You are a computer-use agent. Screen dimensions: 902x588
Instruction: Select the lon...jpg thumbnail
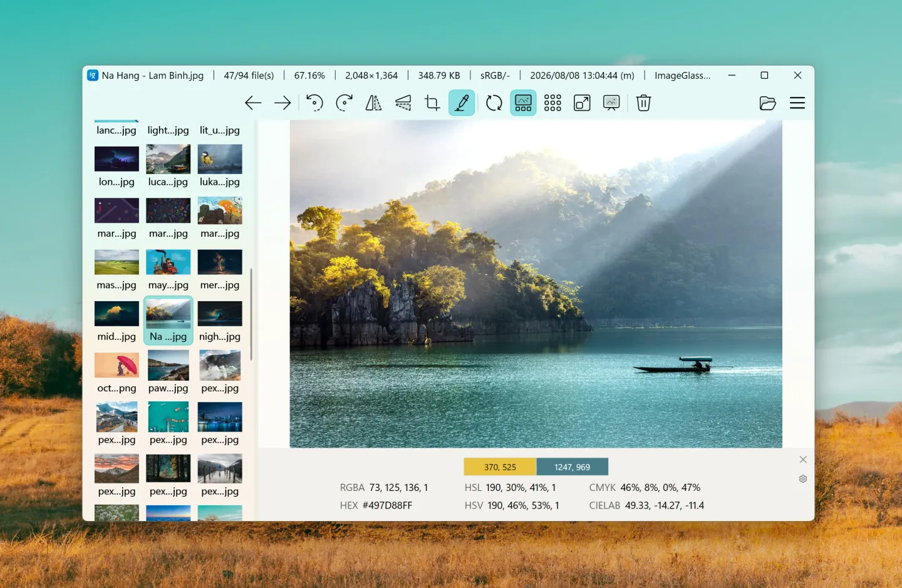click(117, 167)
